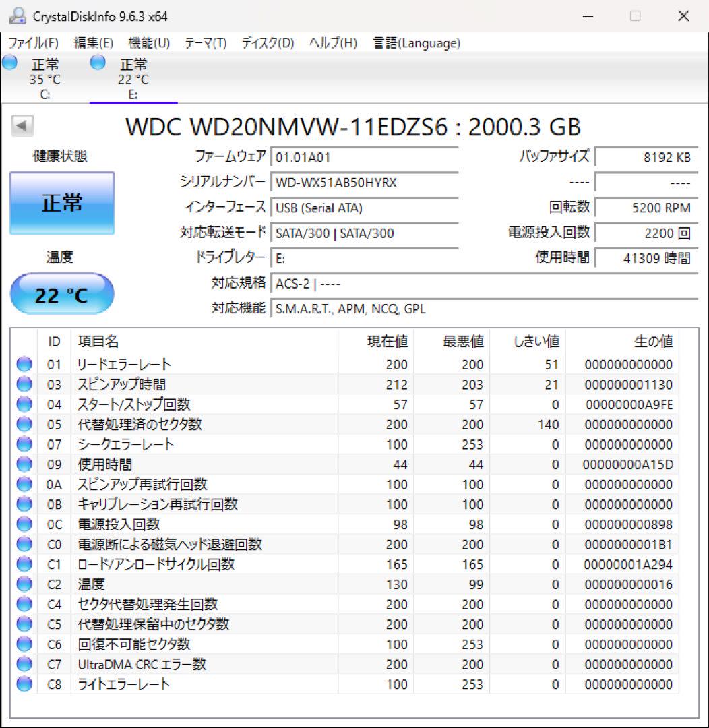709x728 pixels.
Task: Click status orb of row 03 スピンアップ時間
Action: 24,384
